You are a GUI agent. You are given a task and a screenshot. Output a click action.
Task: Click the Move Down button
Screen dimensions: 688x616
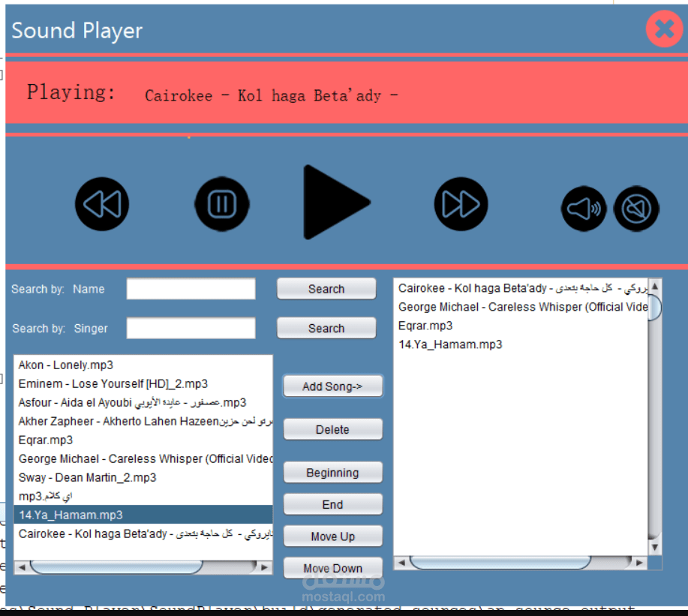[332, 568]
